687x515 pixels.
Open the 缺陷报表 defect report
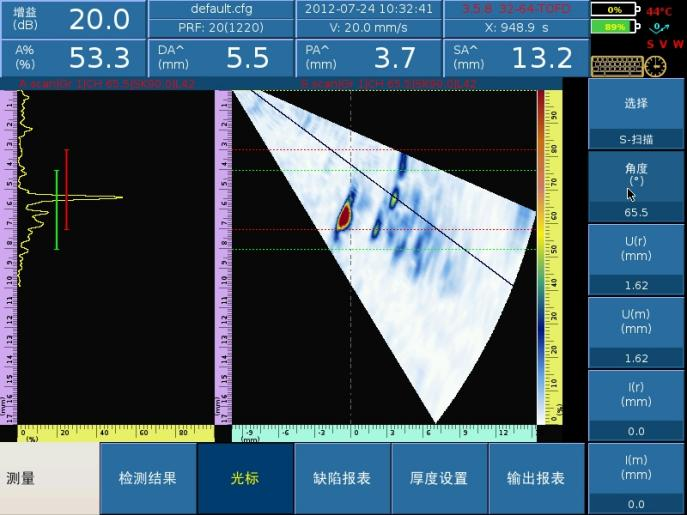[x=342, y=479]
